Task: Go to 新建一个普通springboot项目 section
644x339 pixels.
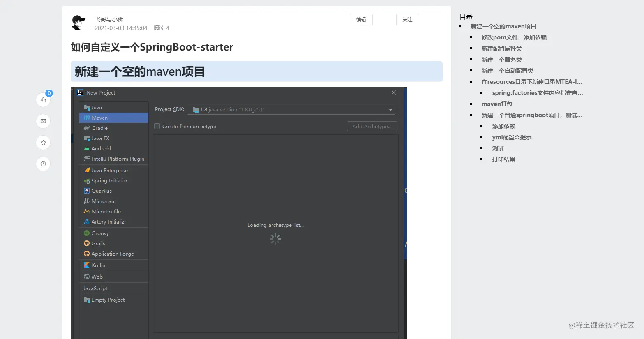Action: point(532,115)
